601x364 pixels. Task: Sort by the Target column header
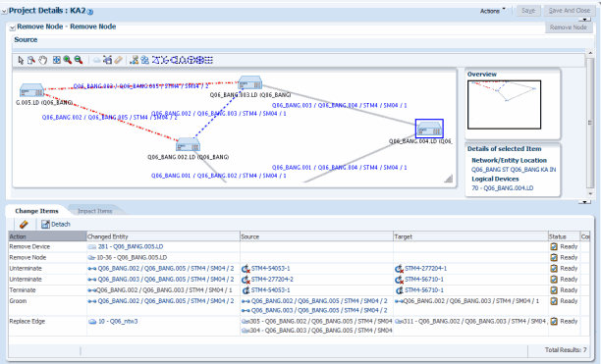470,236
